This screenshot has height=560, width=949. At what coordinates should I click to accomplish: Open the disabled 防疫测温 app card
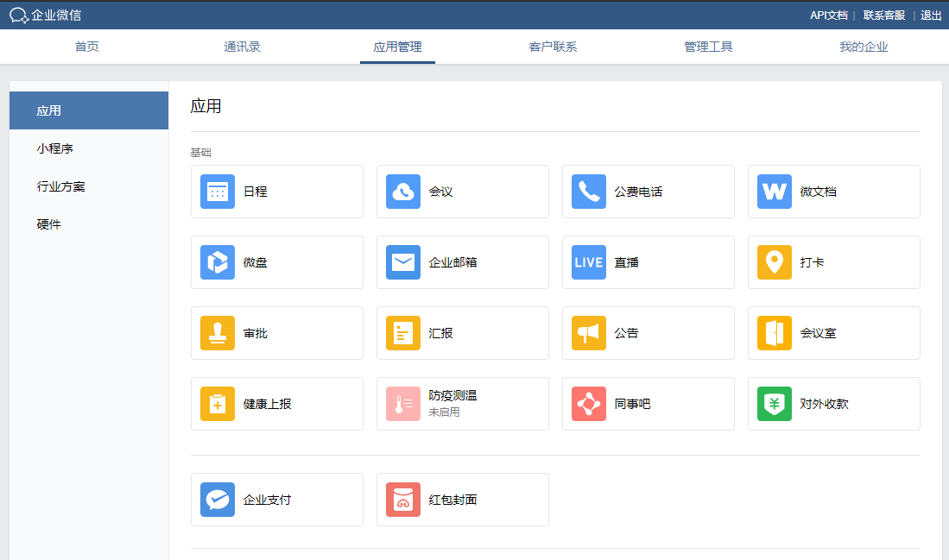[x=462, y=404]
